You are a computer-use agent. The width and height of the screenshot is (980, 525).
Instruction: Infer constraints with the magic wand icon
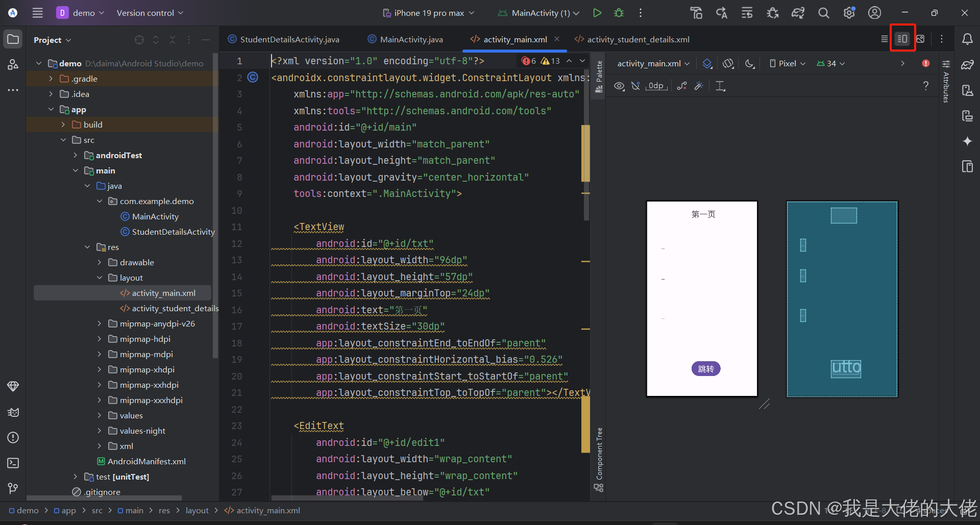[x=699, y=86]
